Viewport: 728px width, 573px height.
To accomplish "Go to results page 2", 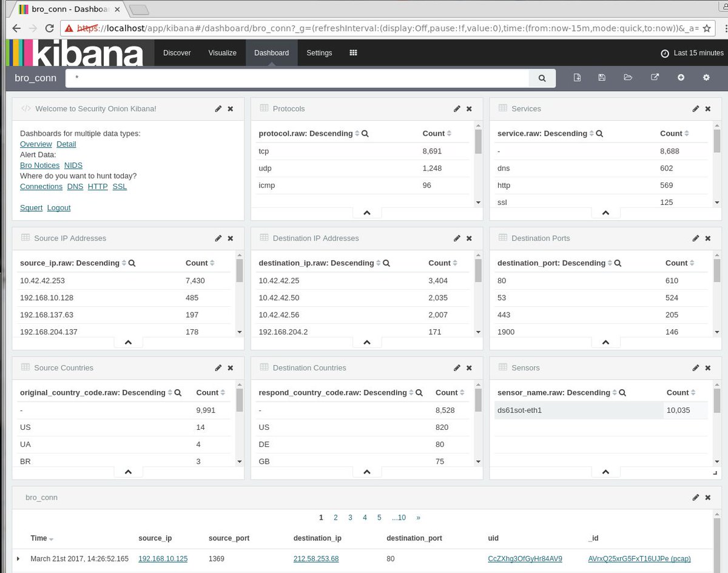I will [x=335, y=518].
